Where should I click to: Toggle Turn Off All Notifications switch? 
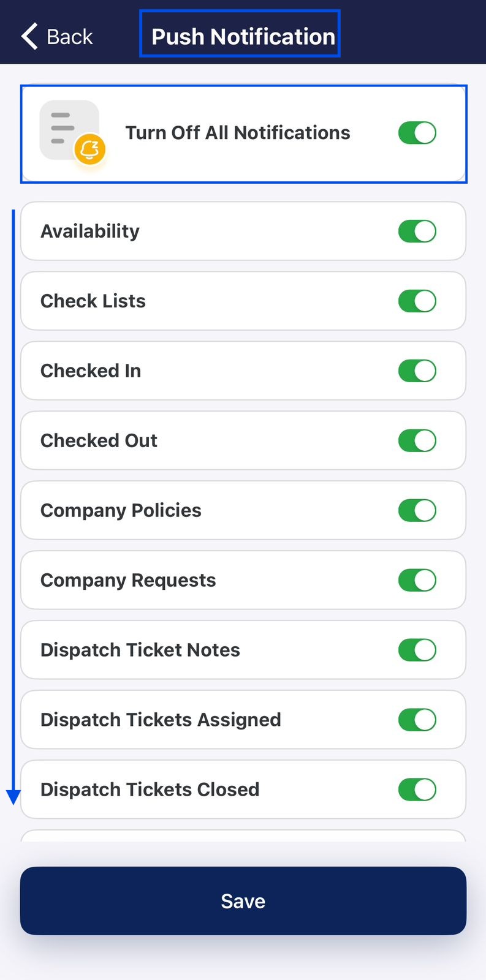coord(417,132)
